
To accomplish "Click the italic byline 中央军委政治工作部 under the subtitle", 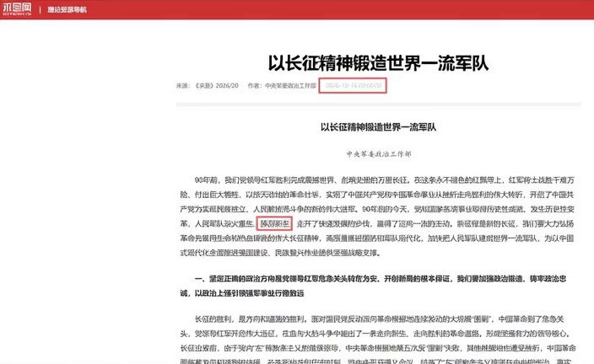I will click(379, 153).
